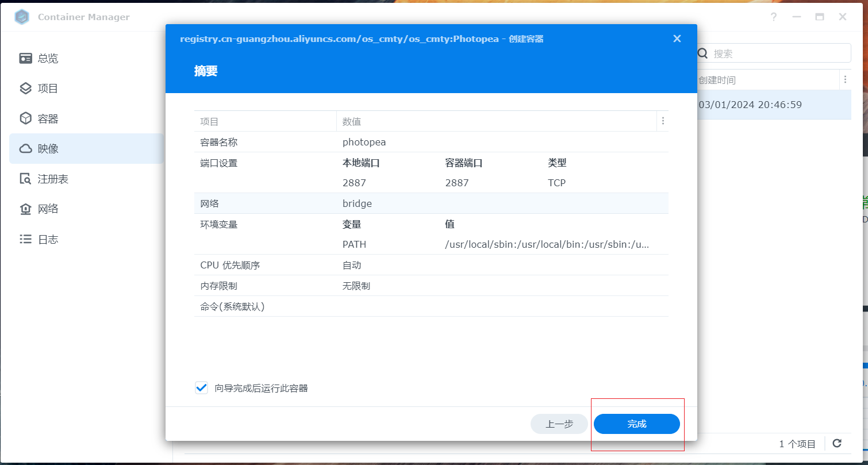Click the 容器端口 column label

pos(464,163)
